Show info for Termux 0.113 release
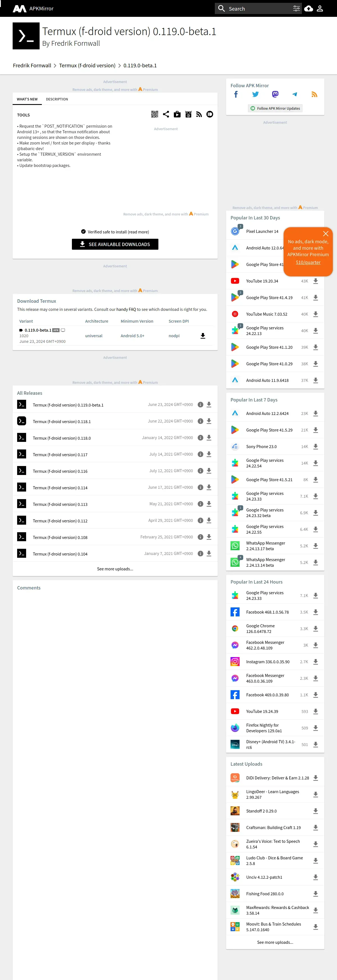 point(200,504)
